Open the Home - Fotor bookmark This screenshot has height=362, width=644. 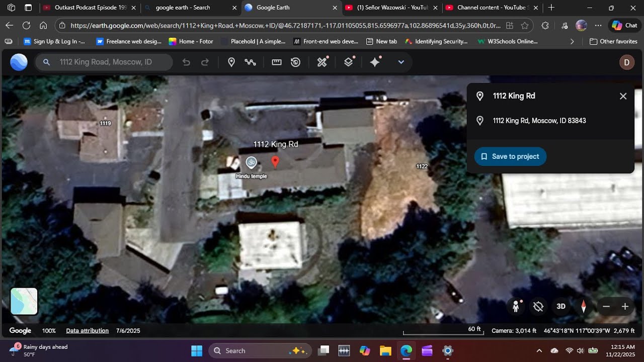click(191, 42)
